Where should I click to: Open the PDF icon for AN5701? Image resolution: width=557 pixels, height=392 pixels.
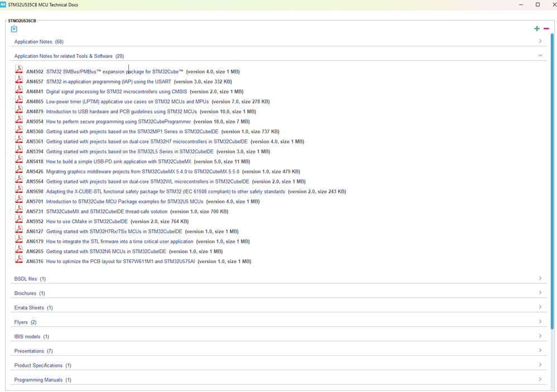[19, 199]
